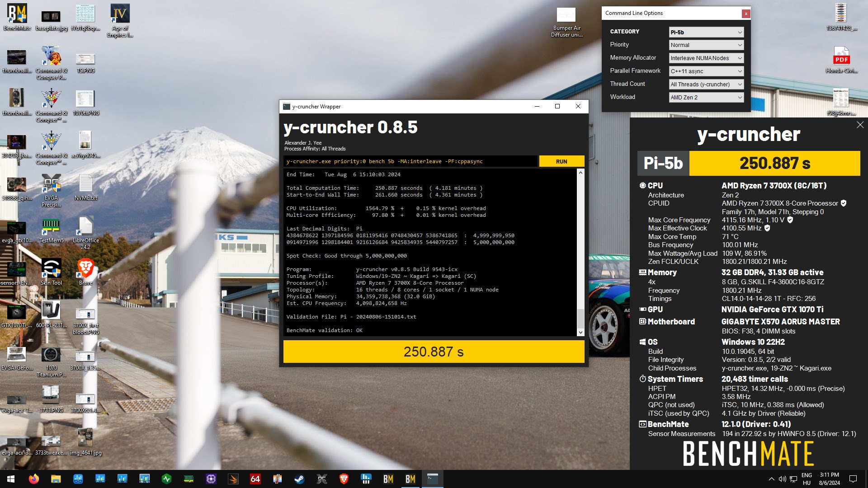Open Command & Conquer Red Alert shortcut
This screenshot has width=868, height=488.
pos(51,63)
